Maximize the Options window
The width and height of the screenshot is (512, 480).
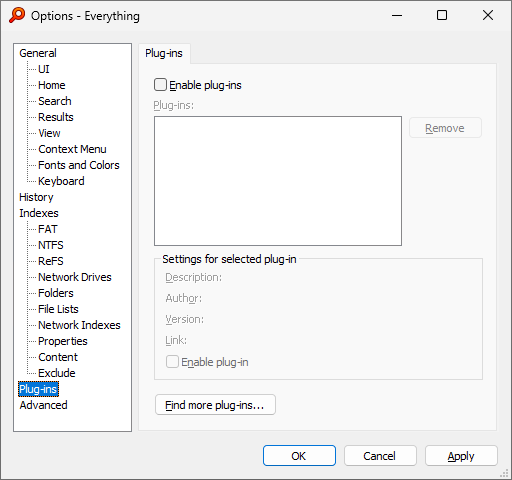click(442, 15)
